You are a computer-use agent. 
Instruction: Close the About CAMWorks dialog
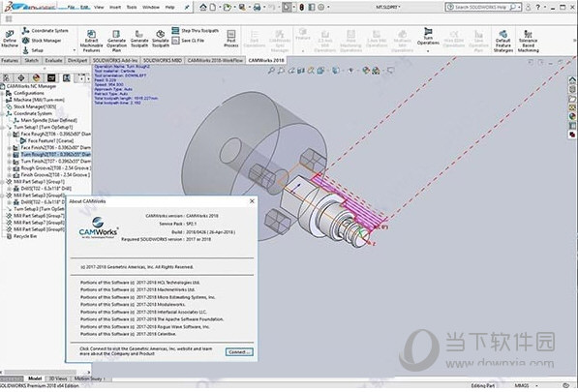(252, 201)
